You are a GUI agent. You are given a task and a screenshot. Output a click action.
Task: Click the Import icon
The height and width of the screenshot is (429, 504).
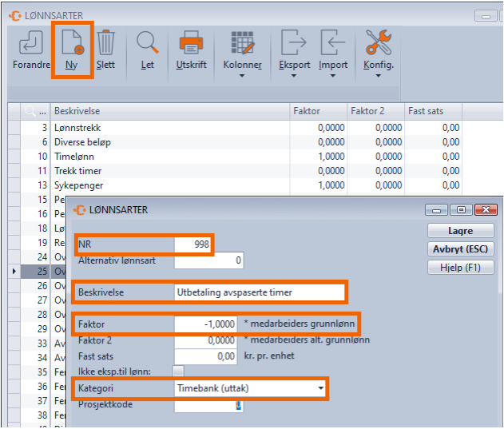coord(333,42)
